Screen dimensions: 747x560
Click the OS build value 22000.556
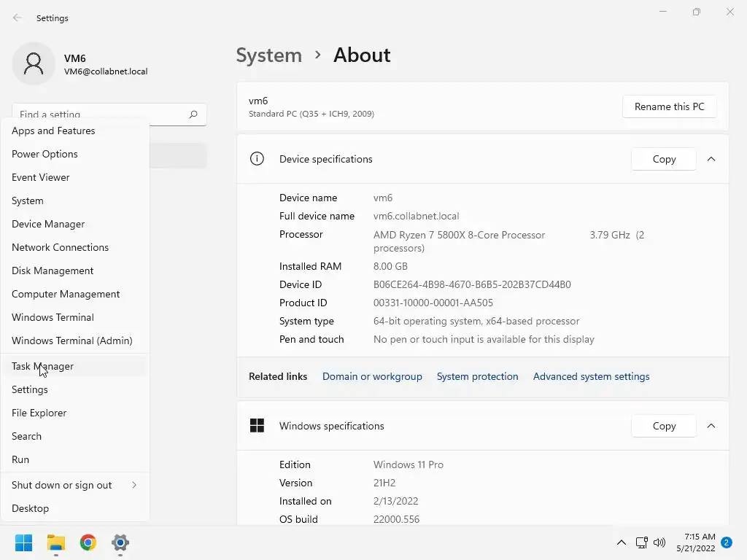click(396, 519)
